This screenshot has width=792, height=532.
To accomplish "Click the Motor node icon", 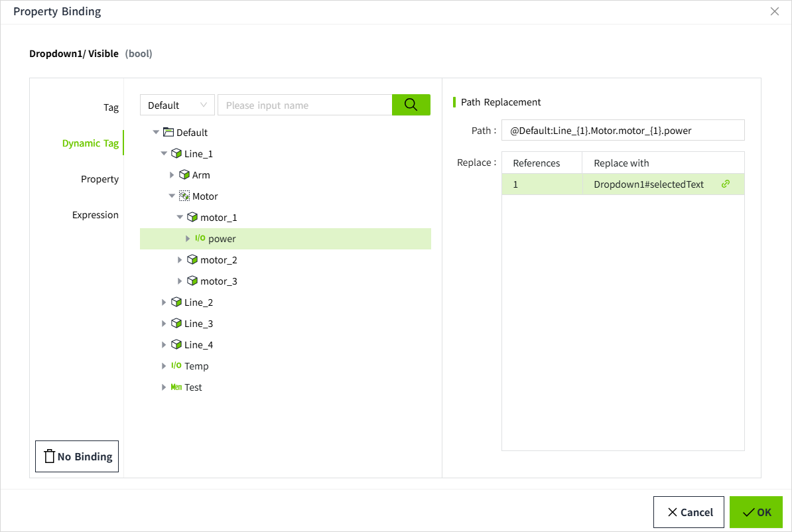I will [x=184, y=196].
